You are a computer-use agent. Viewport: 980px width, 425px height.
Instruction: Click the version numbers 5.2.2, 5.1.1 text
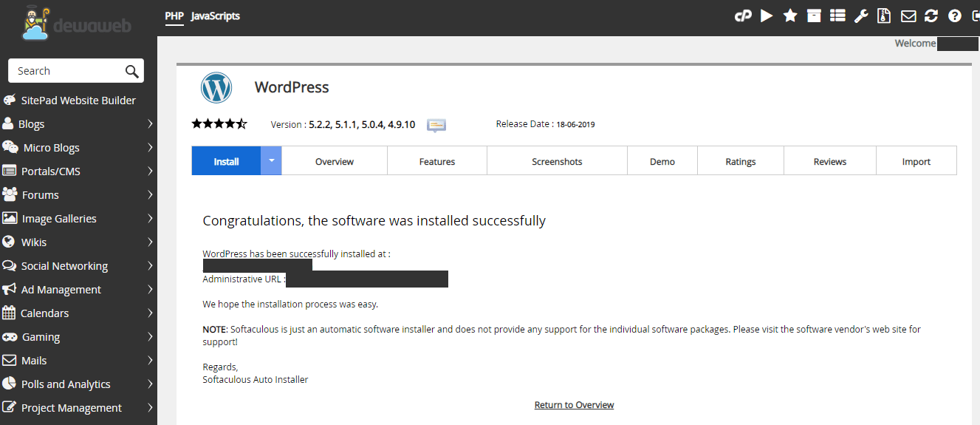[361, 124]
